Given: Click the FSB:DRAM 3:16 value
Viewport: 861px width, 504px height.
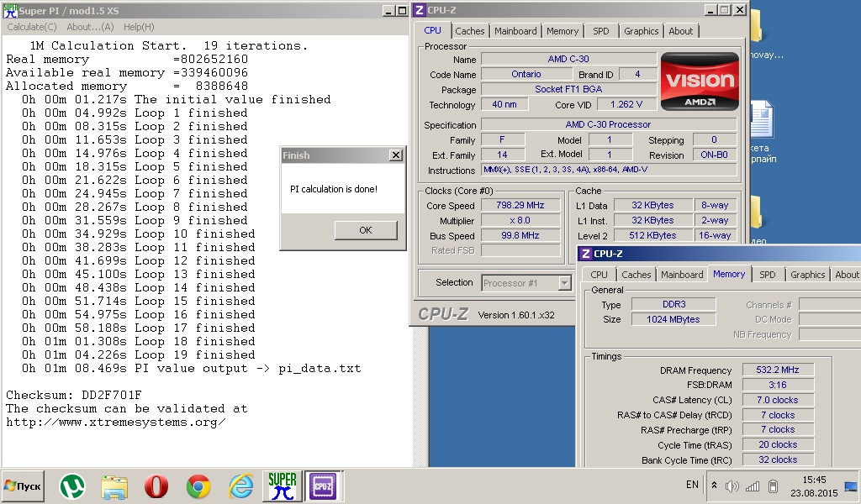Looking at the screenshot, I should pos(778,385).
